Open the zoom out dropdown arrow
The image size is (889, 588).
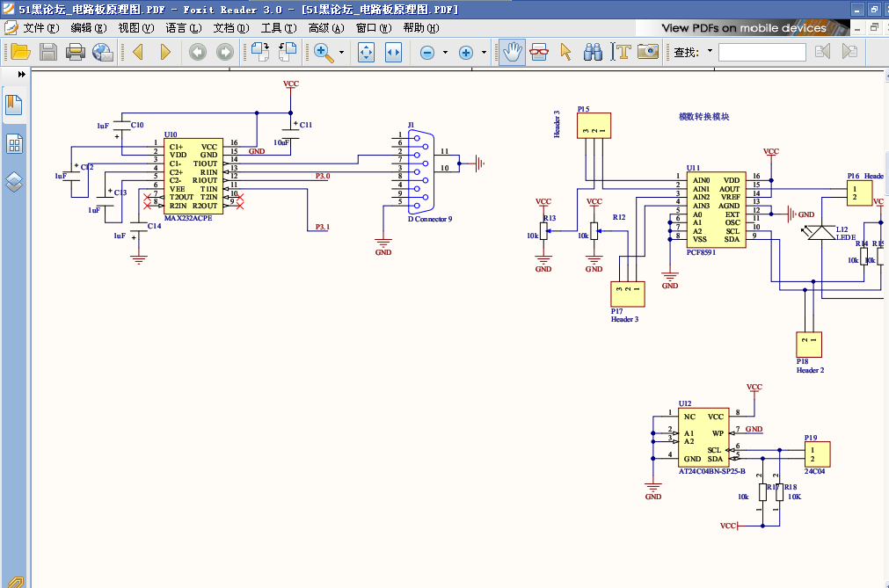click(445, 52)
